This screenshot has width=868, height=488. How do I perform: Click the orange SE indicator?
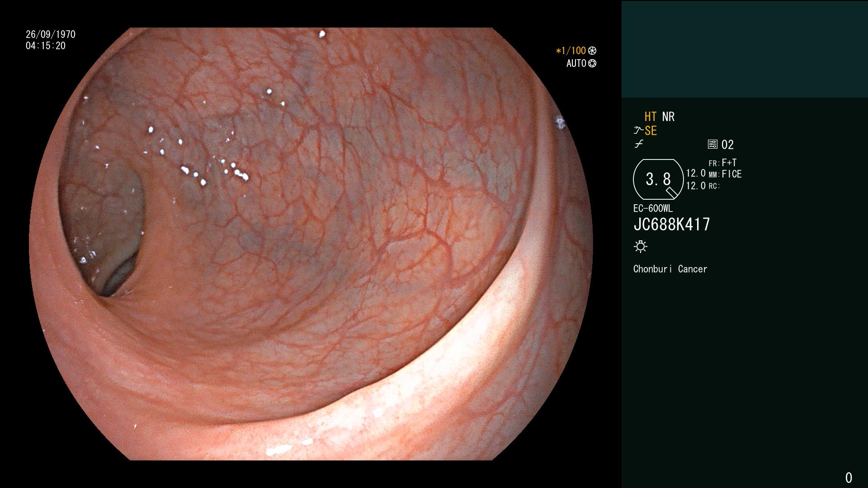pos(651,131)
